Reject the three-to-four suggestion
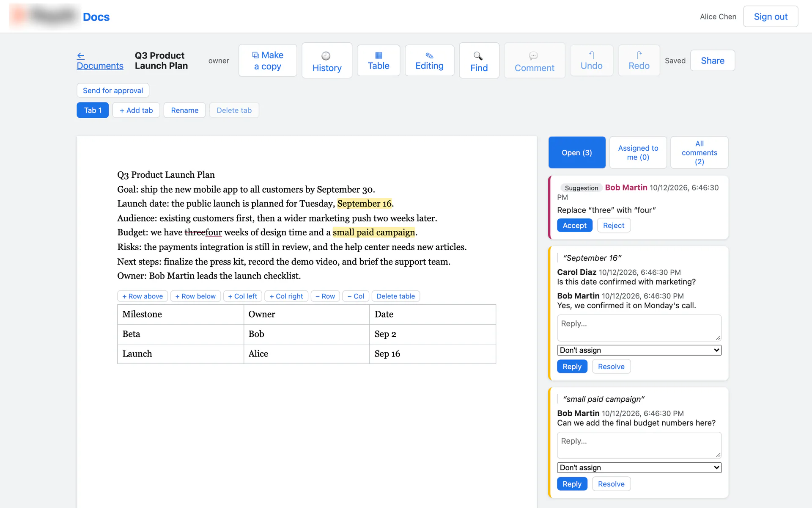812x508 pixels. point(614,225)
